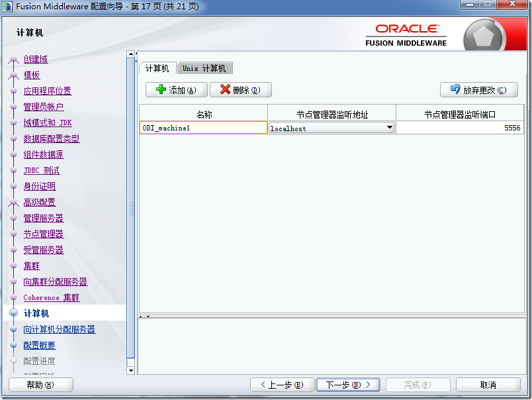Click the 名称 column header
This screenshot has height=400, width=532.
pos(204,115)
